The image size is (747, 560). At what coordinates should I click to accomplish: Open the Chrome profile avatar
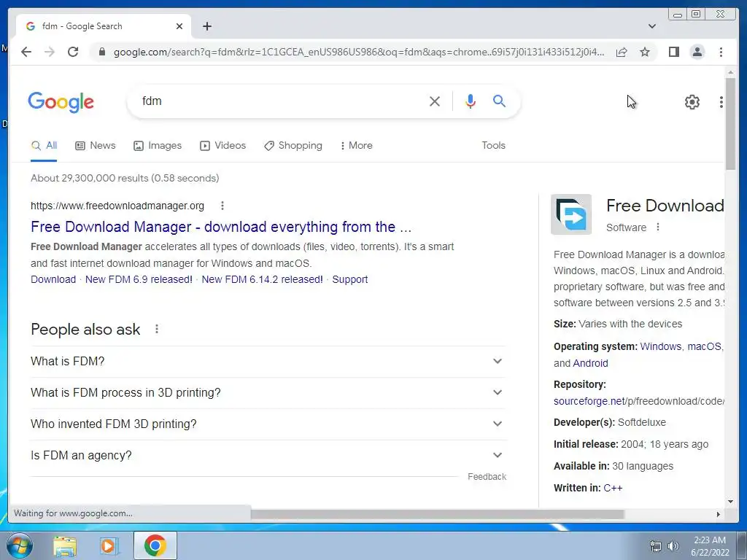[x=697, y=52]
